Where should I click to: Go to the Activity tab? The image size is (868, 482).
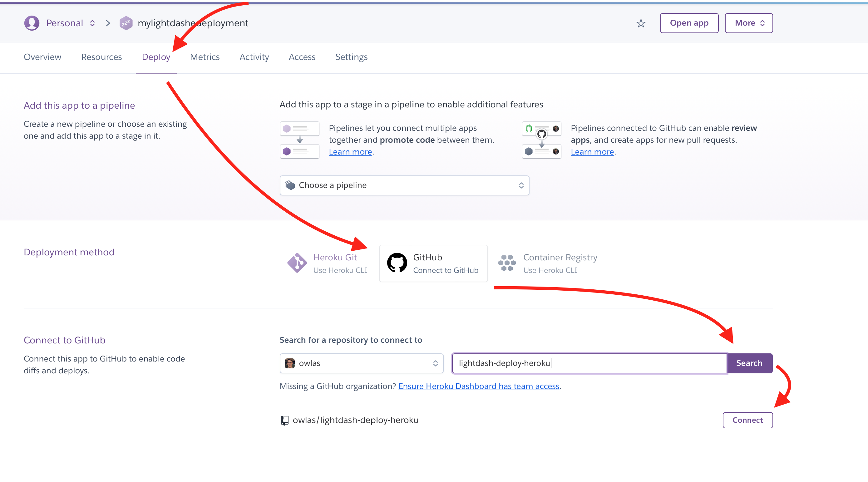pyautogui.click(x=254, y=57)
